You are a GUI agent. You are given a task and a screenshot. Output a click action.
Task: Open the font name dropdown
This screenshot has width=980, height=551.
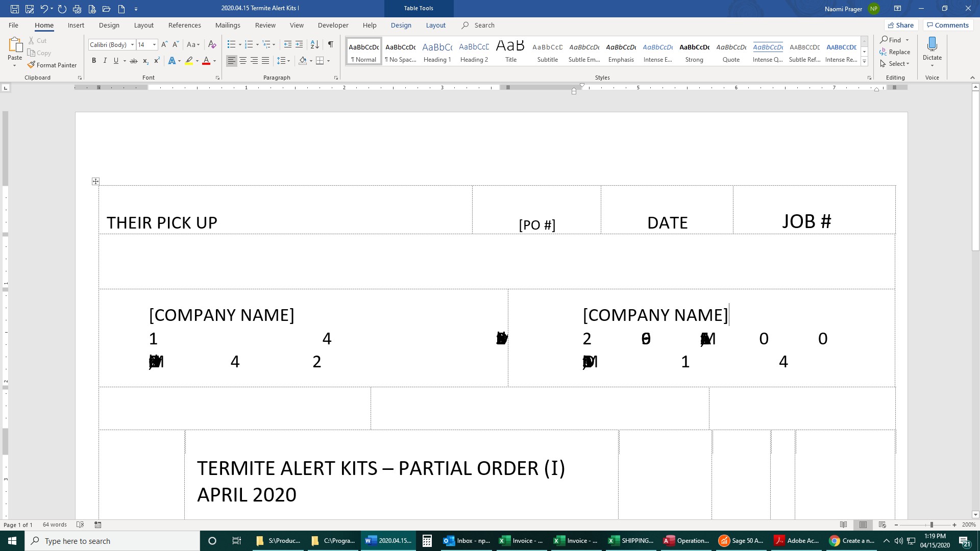click(132, 45)
